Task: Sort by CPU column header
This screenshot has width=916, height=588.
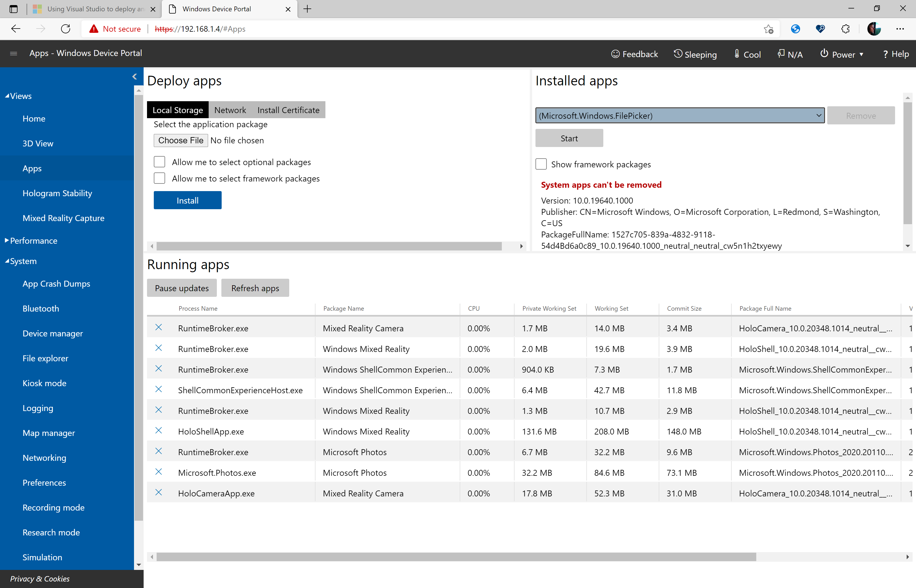Action: click(x=474, y=308)
